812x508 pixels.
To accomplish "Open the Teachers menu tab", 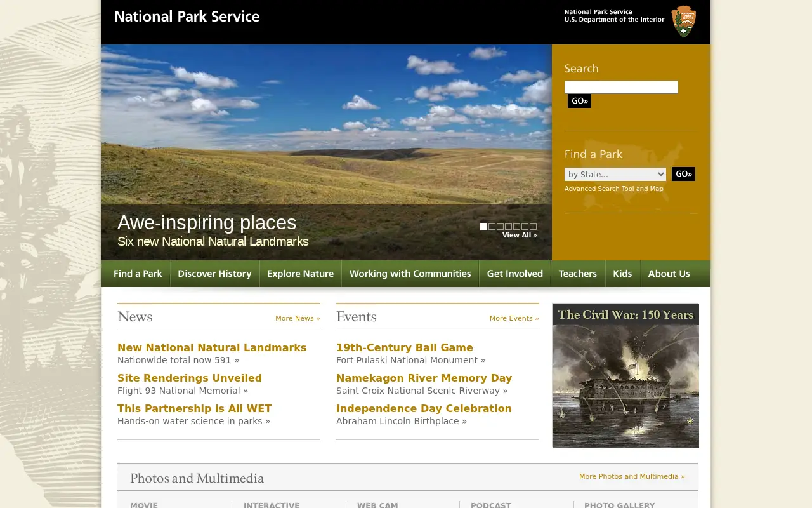I will pyautogui.click(x=577, y=274).
